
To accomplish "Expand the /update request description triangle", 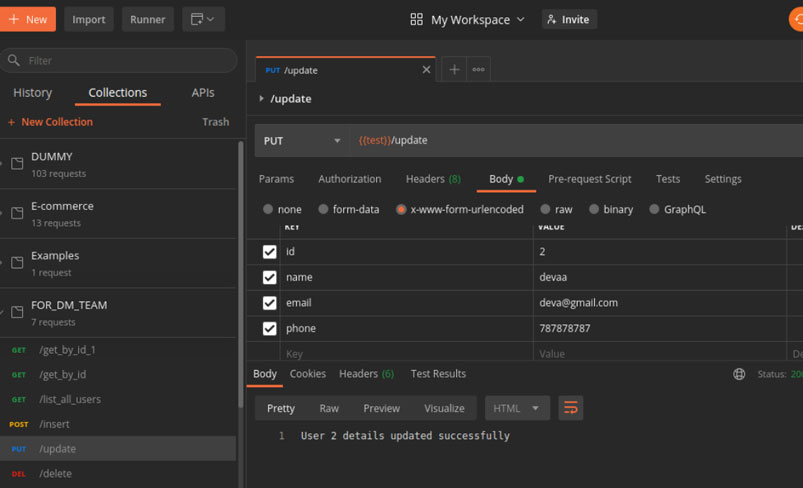I will 261,98.
